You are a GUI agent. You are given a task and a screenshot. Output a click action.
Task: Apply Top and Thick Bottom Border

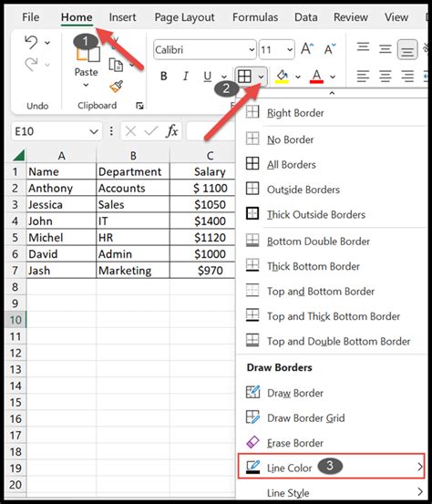(x=331, y=316)
